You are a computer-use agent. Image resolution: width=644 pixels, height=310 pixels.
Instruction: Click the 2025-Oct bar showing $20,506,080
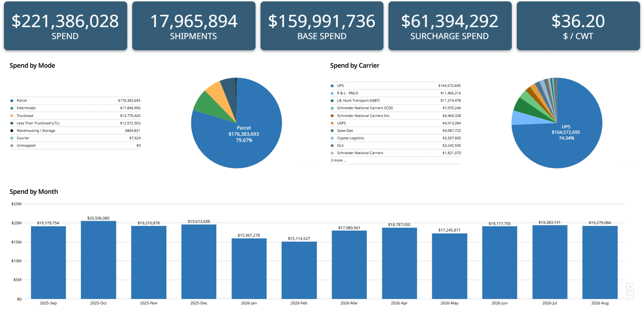98,260
